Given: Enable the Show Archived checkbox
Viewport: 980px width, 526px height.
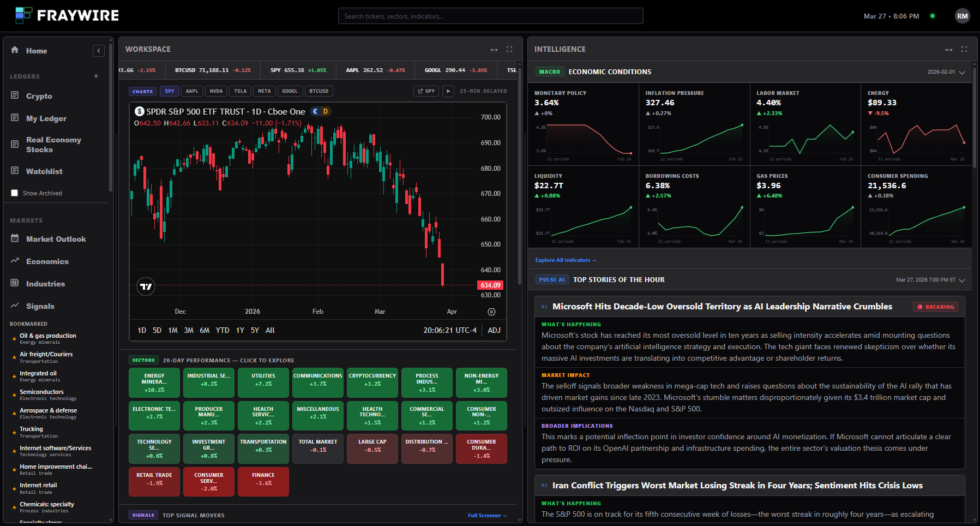Looking at the screenshot, I should 15,193.
